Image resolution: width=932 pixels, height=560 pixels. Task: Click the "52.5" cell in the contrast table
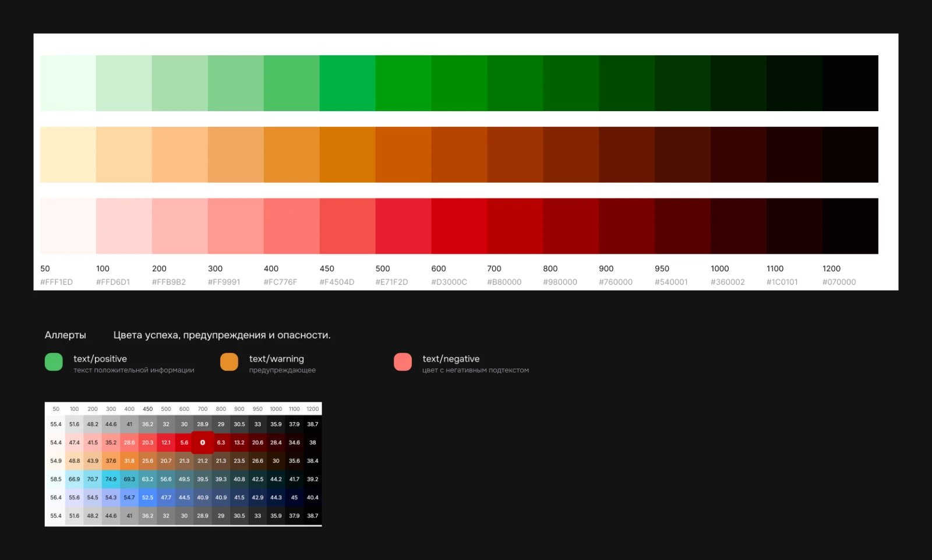pyautogui.click(x=148, y=498)
